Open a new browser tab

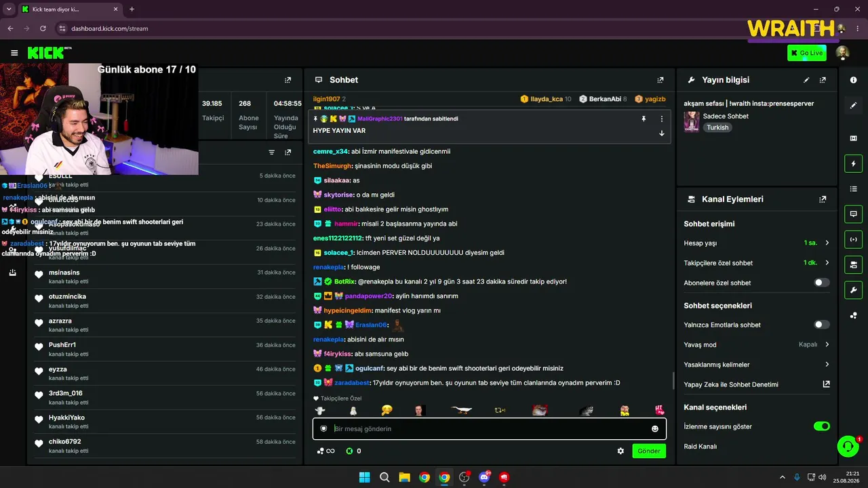pos(132,9)
